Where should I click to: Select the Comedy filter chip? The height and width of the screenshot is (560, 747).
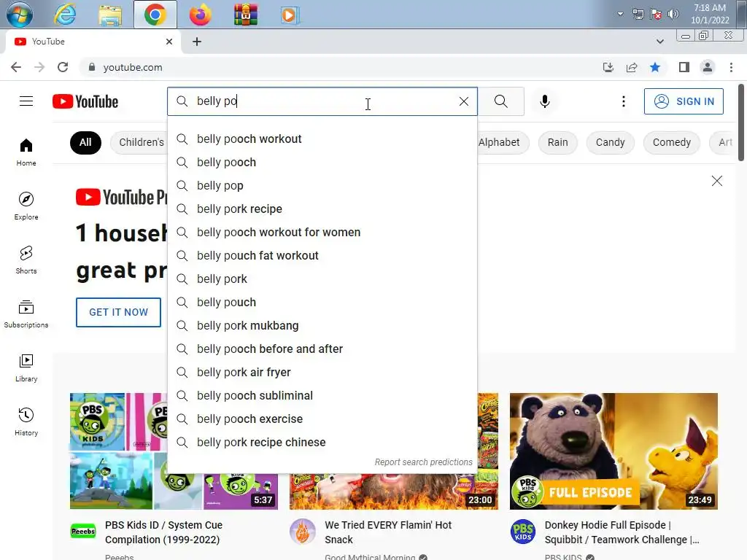coord(671,142)
